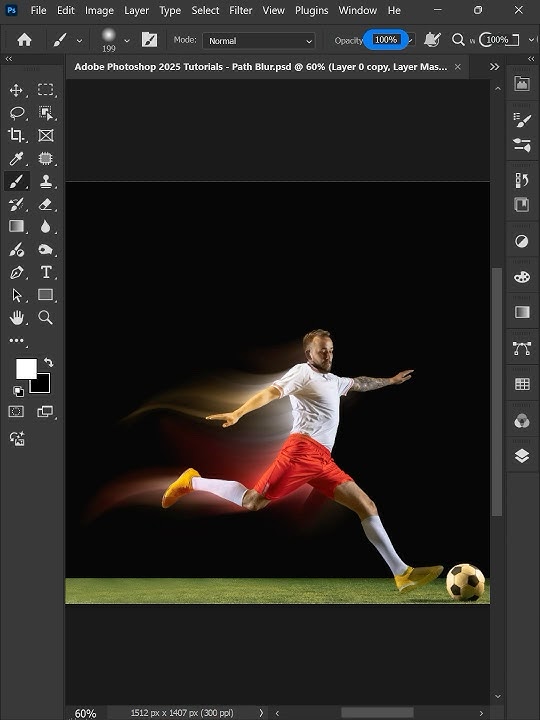Open the Swatches grid panel icon

coord(522,384)
